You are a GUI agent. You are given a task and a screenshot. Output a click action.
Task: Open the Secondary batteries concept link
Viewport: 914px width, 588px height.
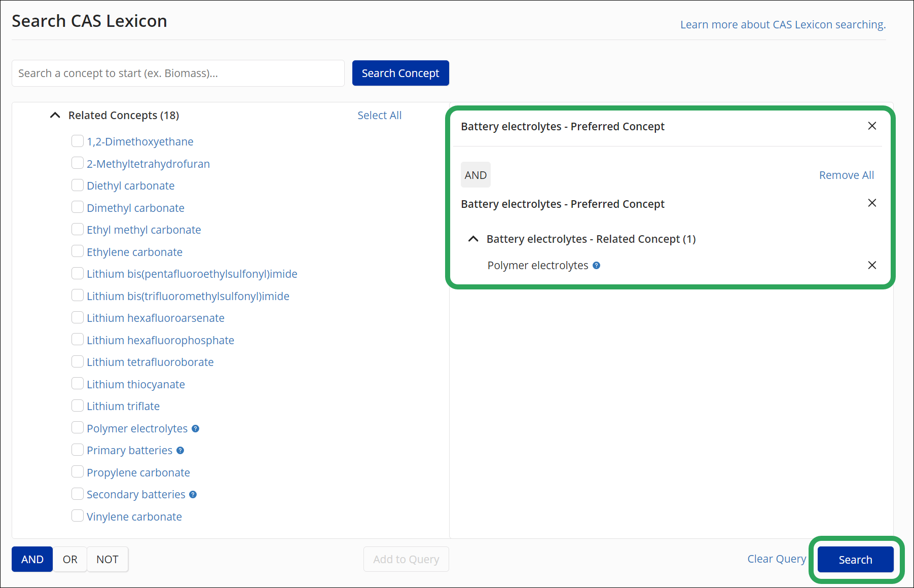coord(136,494)
